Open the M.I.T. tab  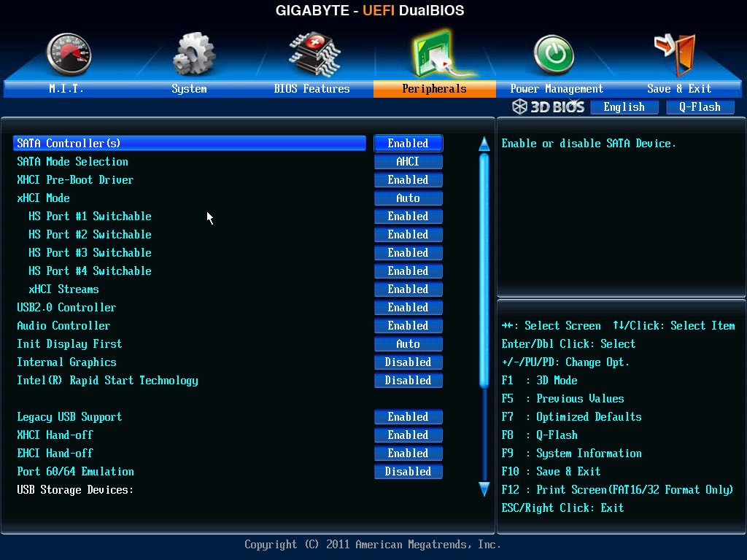coord(66,88)
